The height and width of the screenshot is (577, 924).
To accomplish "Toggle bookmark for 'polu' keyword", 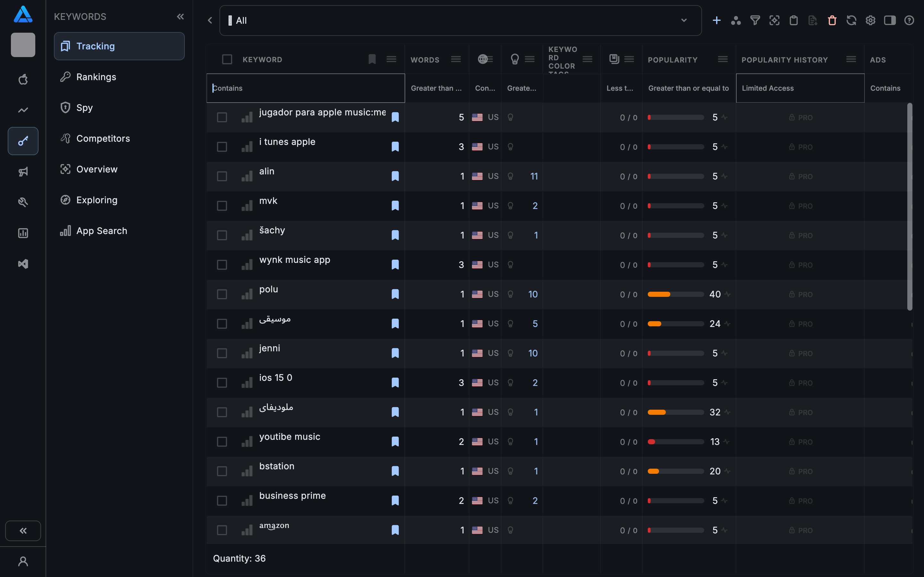I will (x=395, y=294).
